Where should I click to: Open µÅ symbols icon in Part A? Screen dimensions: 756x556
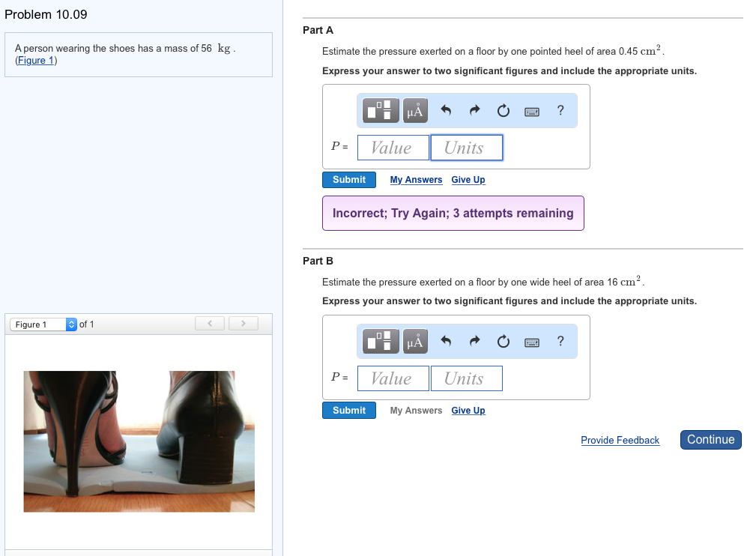(415, 110)
